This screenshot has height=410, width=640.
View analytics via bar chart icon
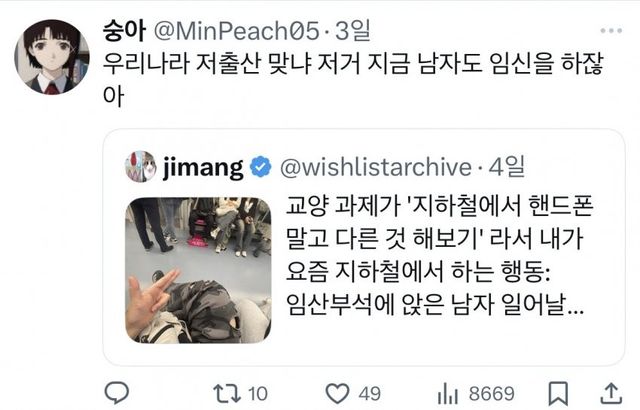pyautogui.click(x=448, y=394)
